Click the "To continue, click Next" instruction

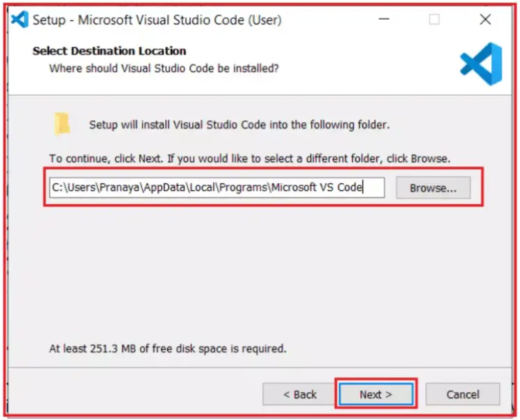[x=249, y=159]
